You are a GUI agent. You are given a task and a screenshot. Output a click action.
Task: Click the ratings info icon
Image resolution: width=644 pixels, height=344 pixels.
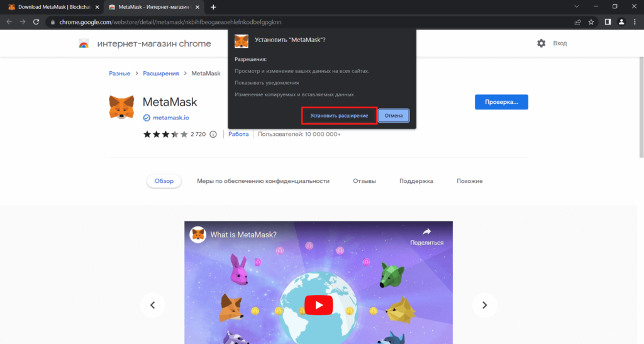213,134
